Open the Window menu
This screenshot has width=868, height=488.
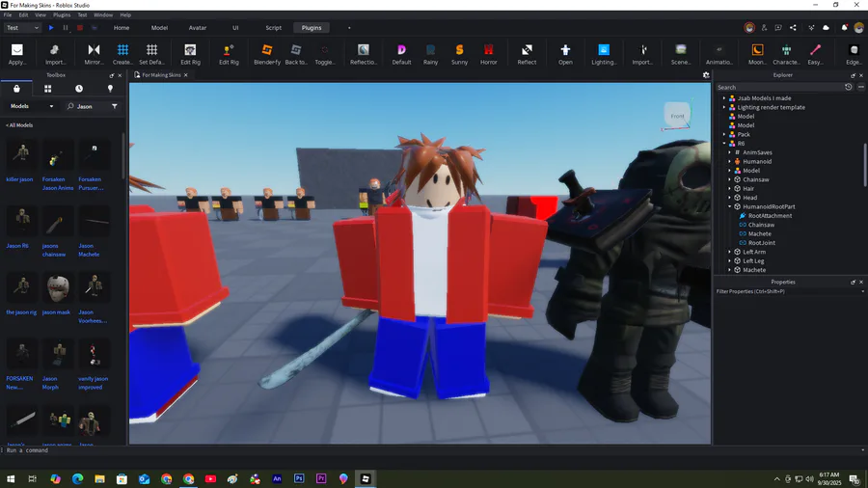coord(103,14)
